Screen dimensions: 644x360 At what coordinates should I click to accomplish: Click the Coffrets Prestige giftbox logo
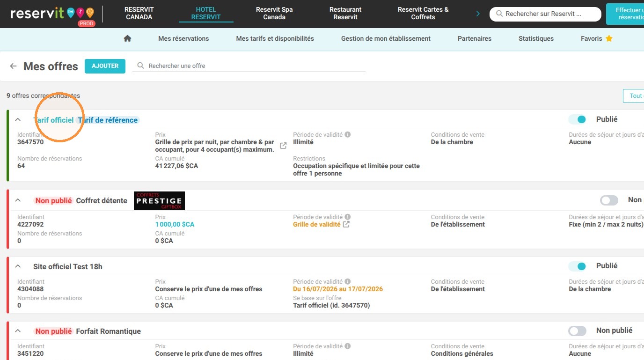[x=159, y=201]
